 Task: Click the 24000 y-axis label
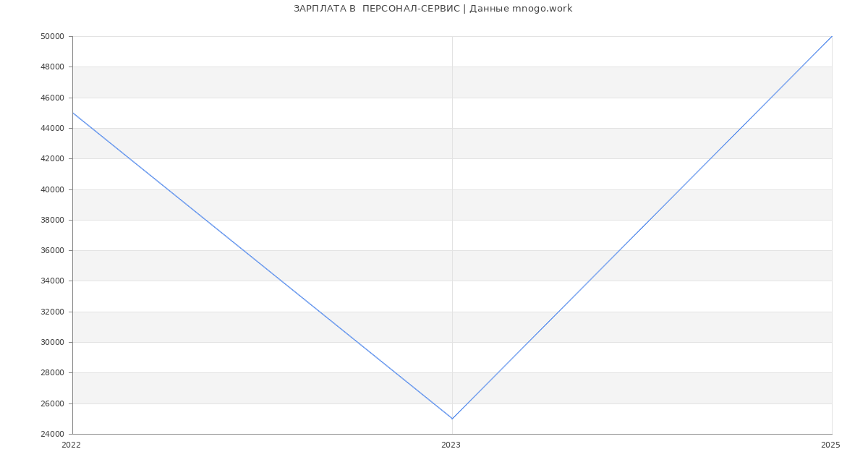[53, 435]
